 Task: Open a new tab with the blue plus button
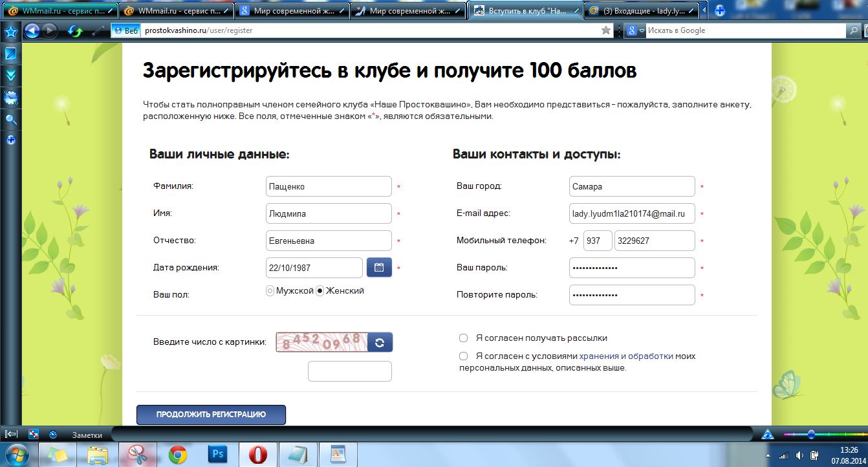[x=719, y=11]
